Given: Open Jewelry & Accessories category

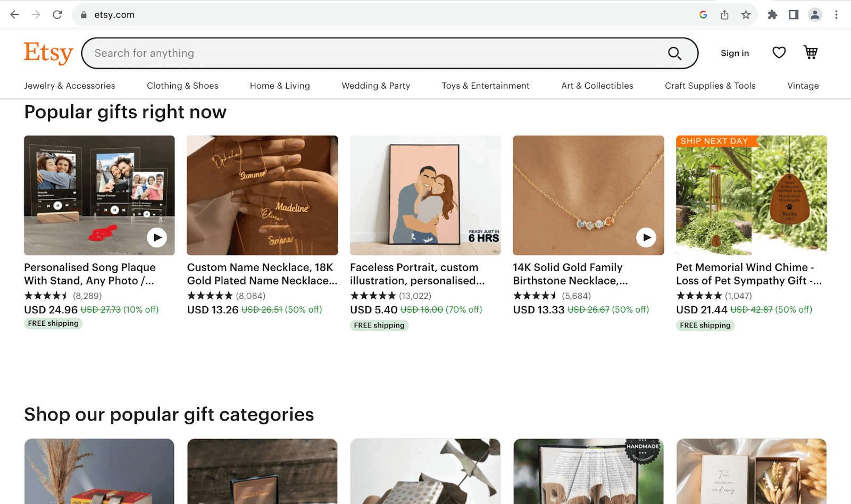Looking at the screenshot, I should click(x=70, y=86).
